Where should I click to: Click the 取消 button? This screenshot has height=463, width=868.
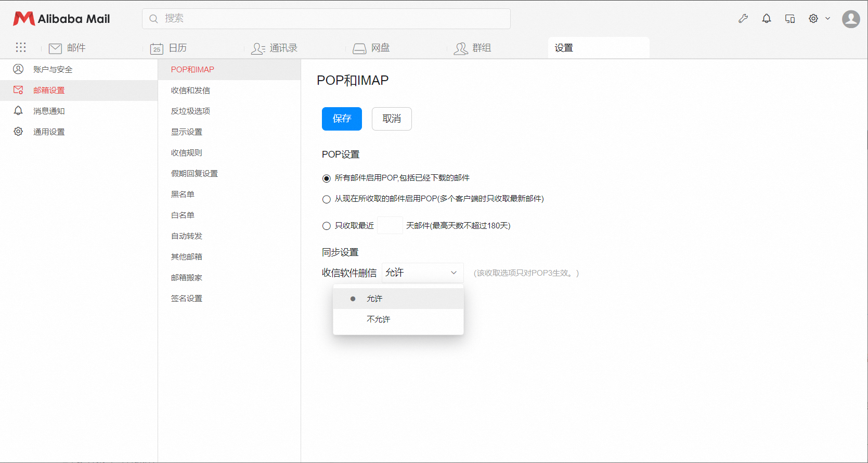click(x=392, y=119)
